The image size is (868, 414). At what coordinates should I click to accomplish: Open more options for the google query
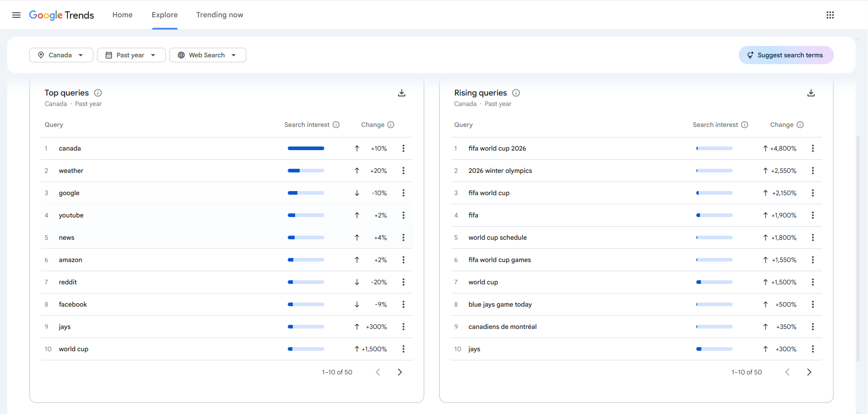point(403,193)
